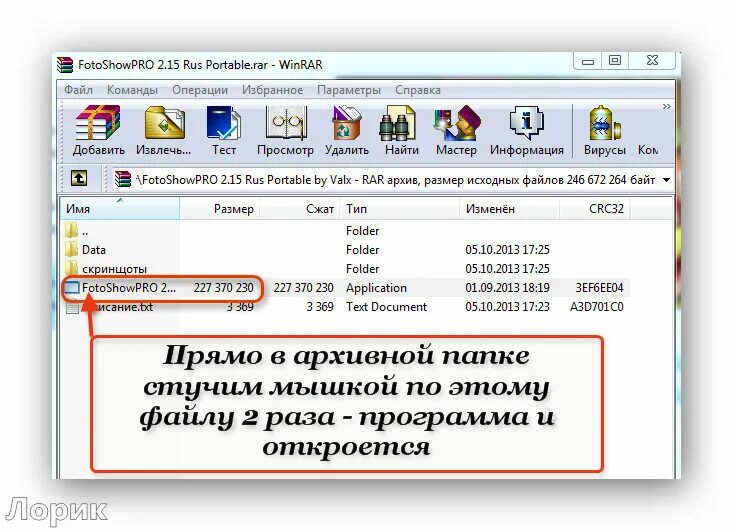Close the WinRAR window
The image size is (733, 531).
652,60
